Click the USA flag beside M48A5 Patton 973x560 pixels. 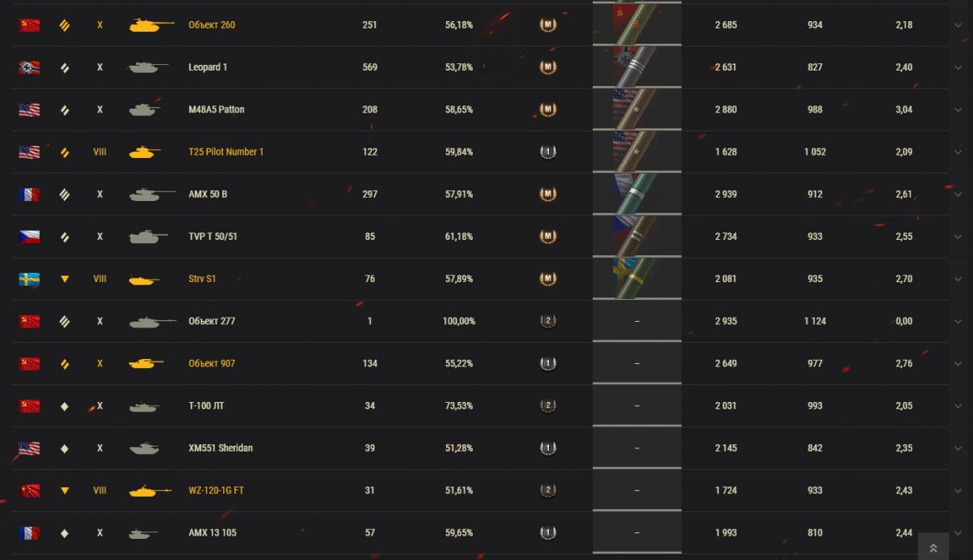[x=29, y=109]
